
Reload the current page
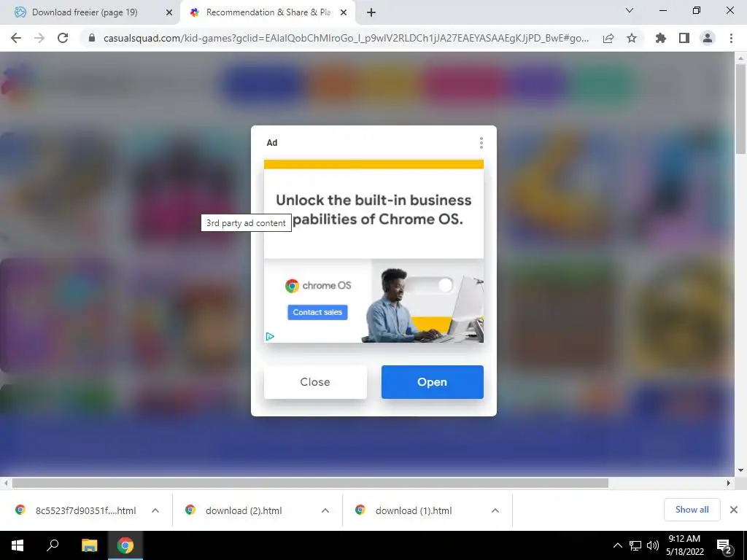tap(63, 38)
